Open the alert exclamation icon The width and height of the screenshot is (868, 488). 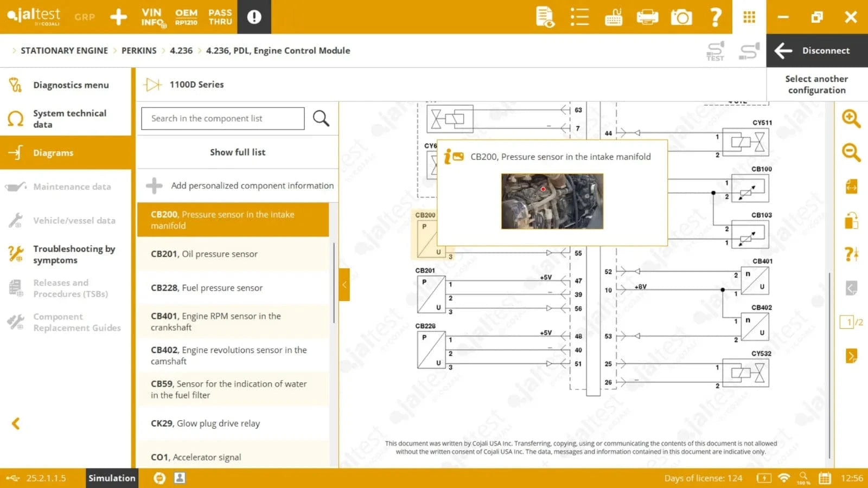pyautogui.click(x=254, y=17)
